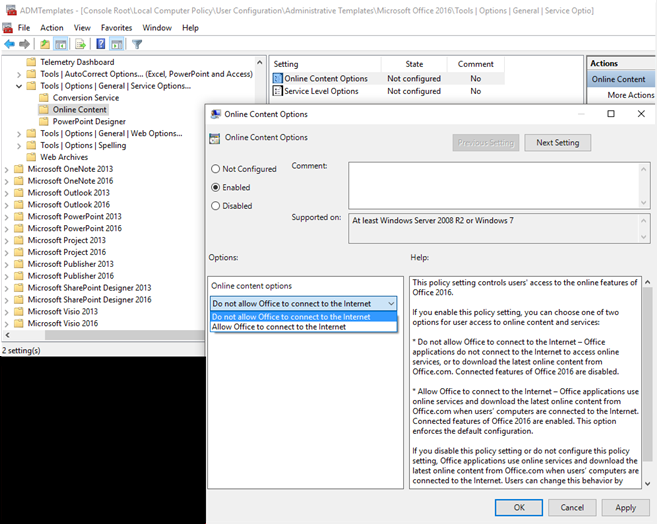Click the Export List toolbar icon
This screenshot has height=524, width=657.
click(x=80, y=44)
